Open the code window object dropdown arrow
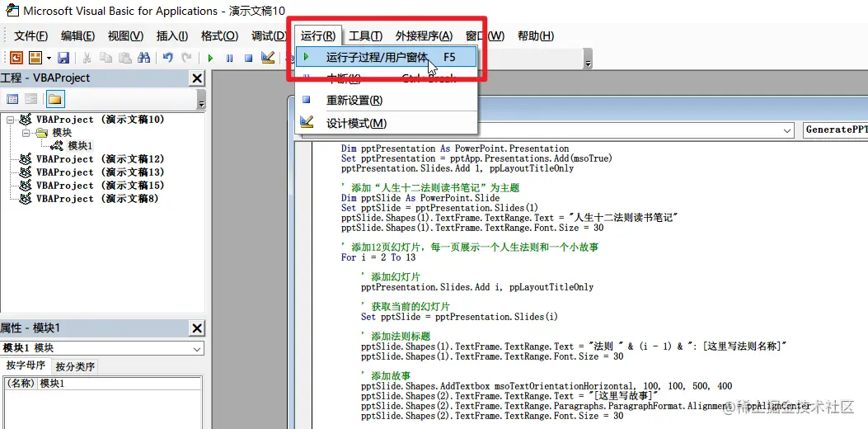 [x=788, y=130]
